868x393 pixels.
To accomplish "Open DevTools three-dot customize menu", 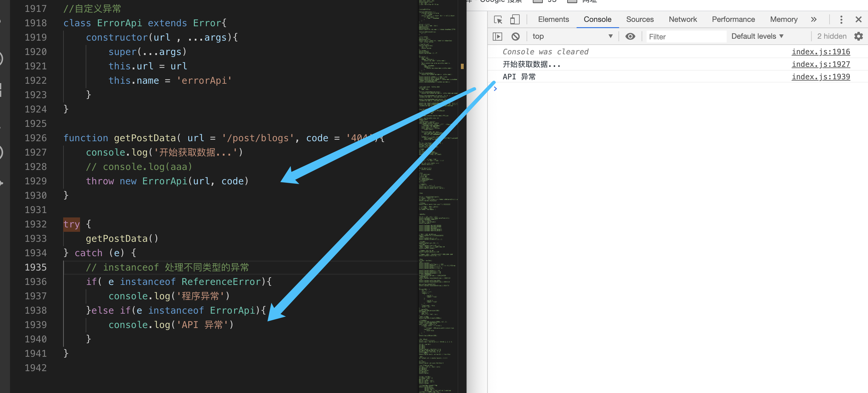I will pyautogui.click(x=841, y=20).
